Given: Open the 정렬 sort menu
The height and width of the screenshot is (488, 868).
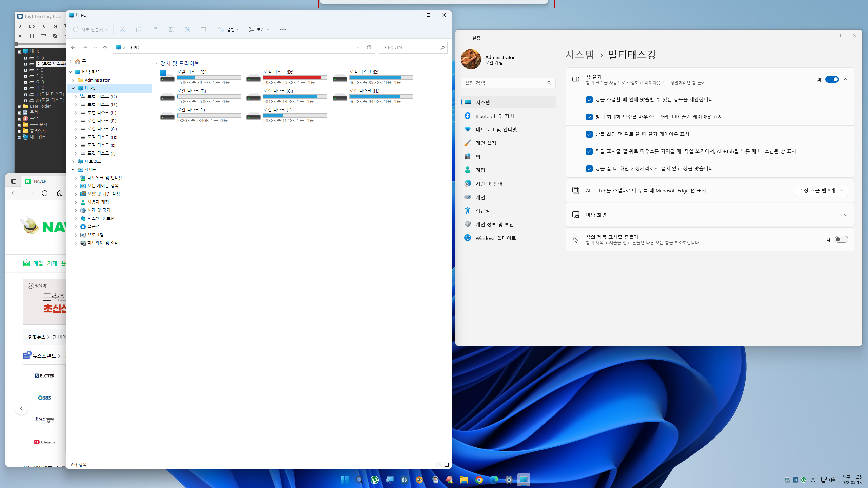Looking at the screenshot, I should [229, 29].
